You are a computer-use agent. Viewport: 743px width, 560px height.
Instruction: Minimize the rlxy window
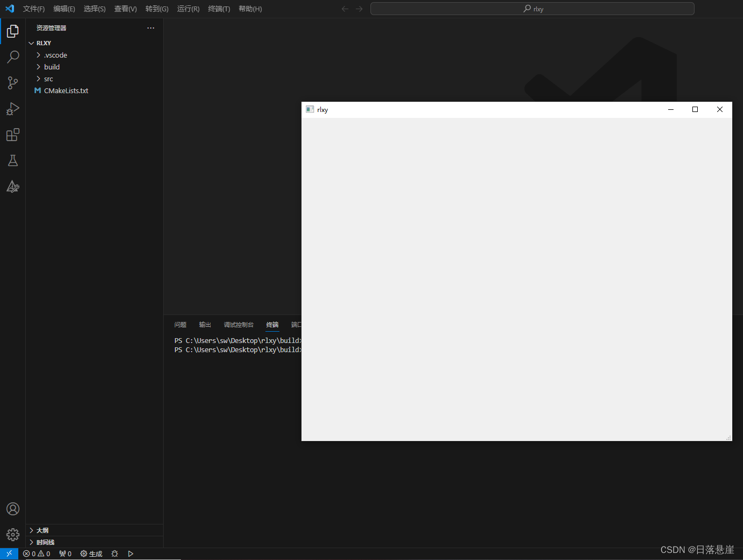(x=671, y=109)
